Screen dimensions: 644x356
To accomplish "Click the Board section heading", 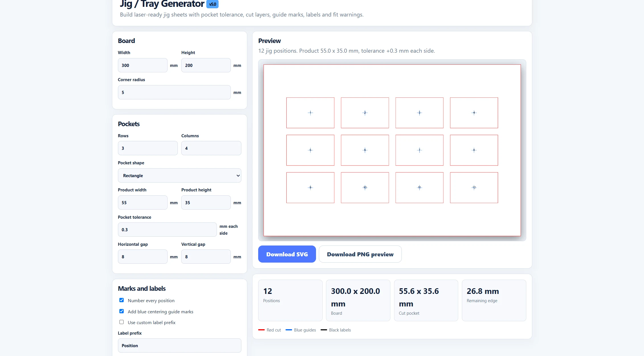I will click(x=126, y=41).
